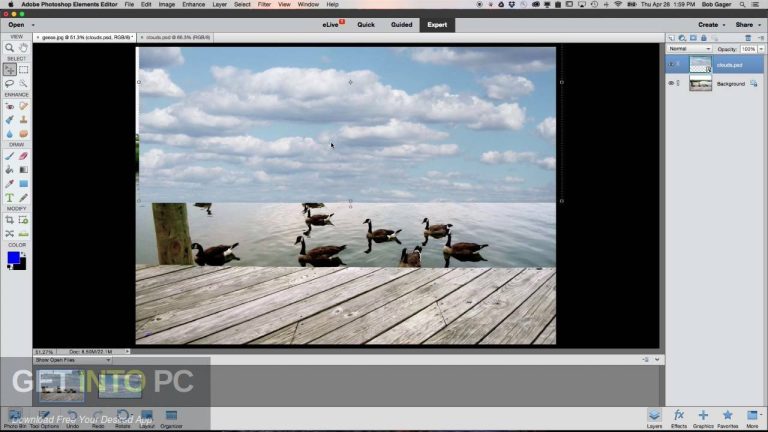This screenshot has width=768, height=432.
Task: Click the Opacity 100% field
Action: click(x=748, y=49)
